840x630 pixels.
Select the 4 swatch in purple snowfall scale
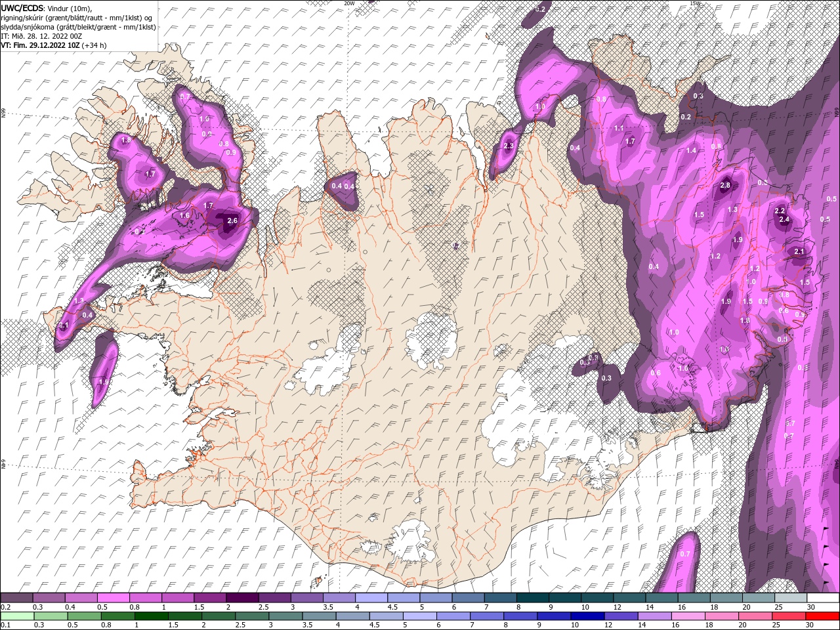371,598
